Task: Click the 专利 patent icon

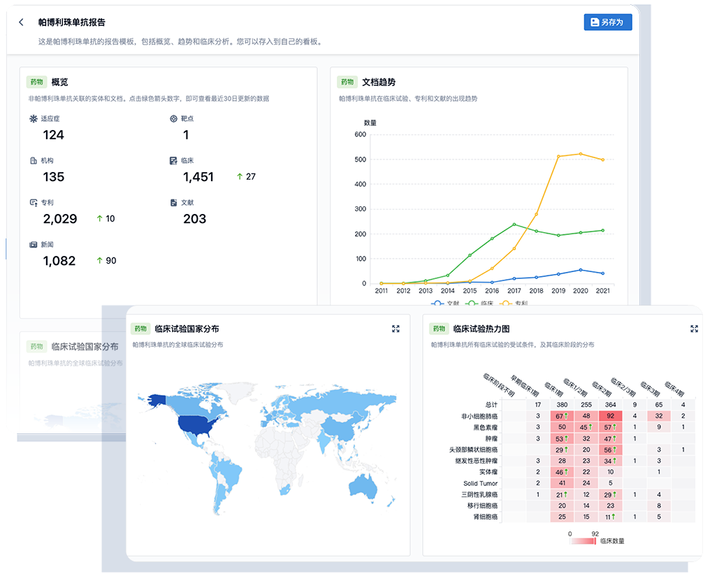Action: tap(33, 203)
